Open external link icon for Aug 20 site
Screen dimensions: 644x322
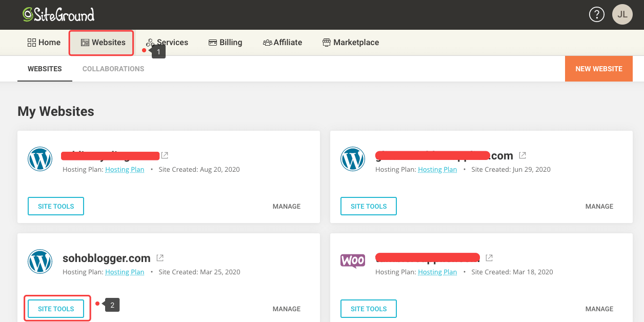click(165, 155)
